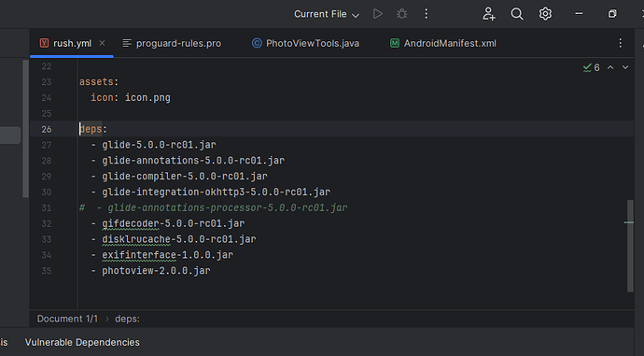Screen dimensions: 644x356
Task: Click the green stripe mark on scrollbar
Action: coord(628,222)
